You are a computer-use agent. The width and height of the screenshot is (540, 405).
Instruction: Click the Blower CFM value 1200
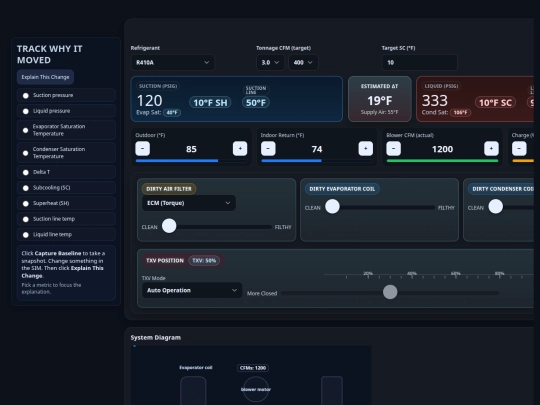point(442,149)
